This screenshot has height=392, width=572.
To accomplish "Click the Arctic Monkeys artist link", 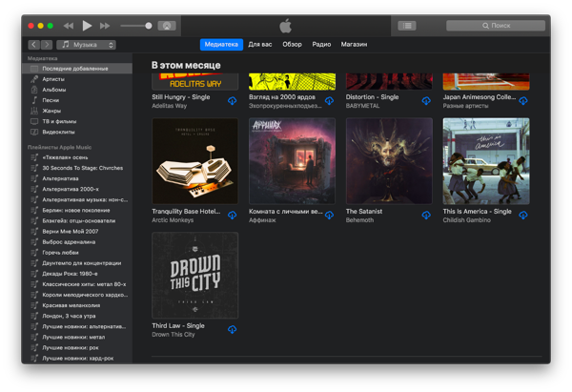I will click(173, 220).
